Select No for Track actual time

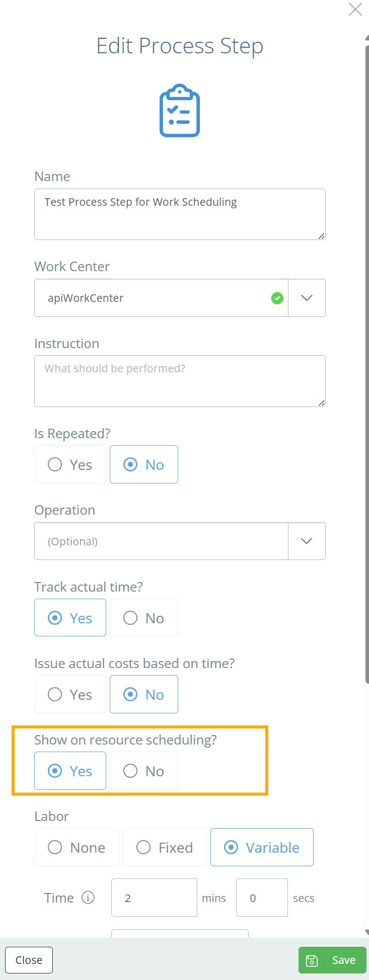[x=144, y=618]
